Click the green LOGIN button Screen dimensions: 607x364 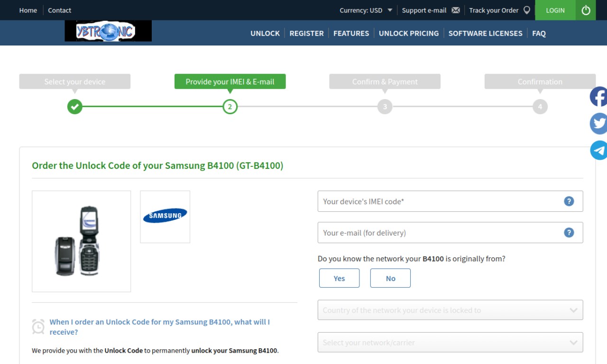[555, 10]
